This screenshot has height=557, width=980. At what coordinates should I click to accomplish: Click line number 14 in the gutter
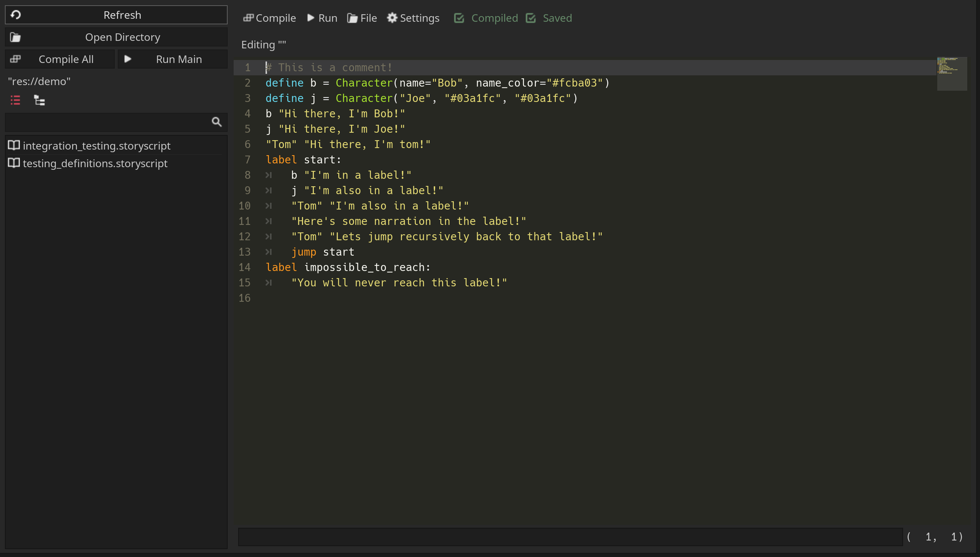coord(245,267)
